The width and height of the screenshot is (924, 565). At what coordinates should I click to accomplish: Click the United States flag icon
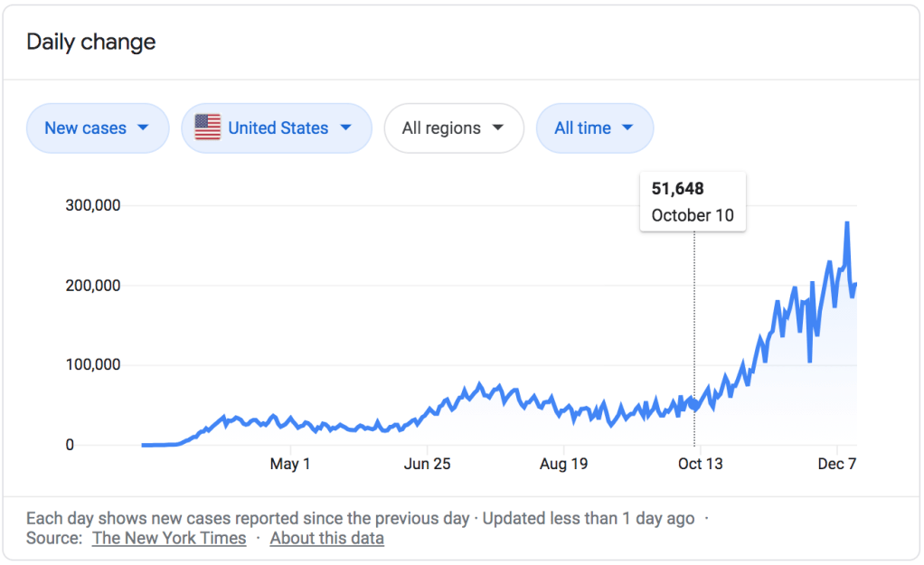(x=207, y=127)
